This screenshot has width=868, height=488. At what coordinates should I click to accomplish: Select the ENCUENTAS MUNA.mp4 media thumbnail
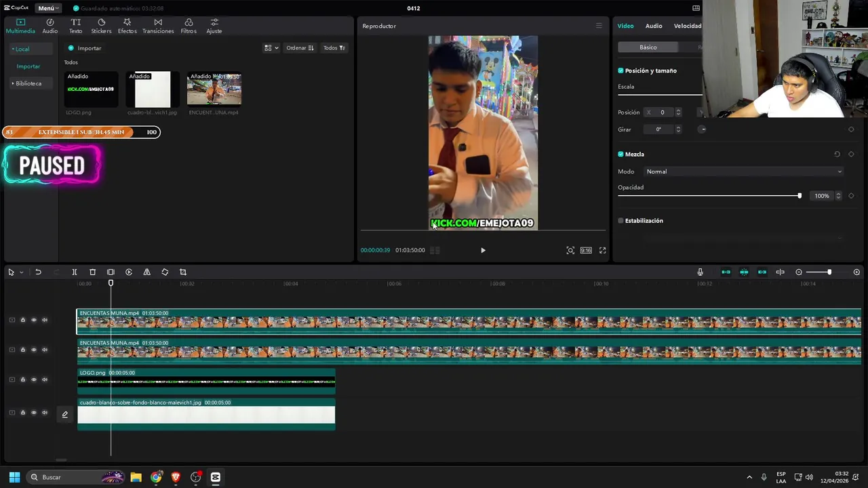point(214,89)
